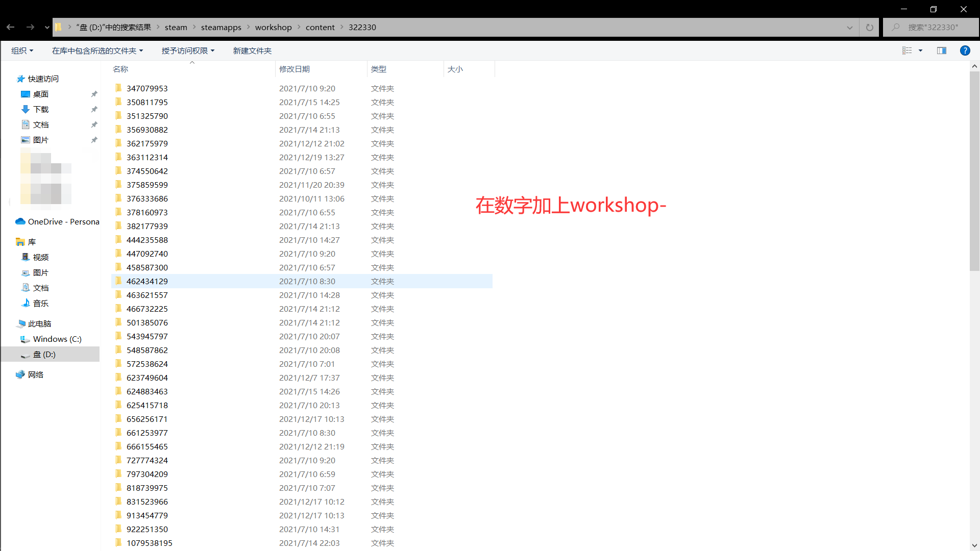Screen dimensions: 980x551
Task: Open the 组织 menu
Action: point(22,51)
